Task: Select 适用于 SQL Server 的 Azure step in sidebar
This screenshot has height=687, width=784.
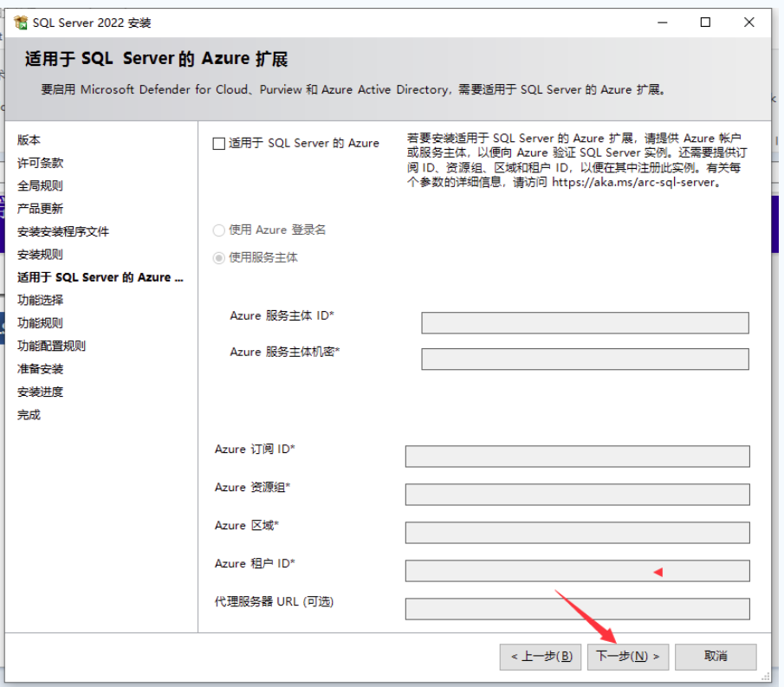Action: point(100,277)
